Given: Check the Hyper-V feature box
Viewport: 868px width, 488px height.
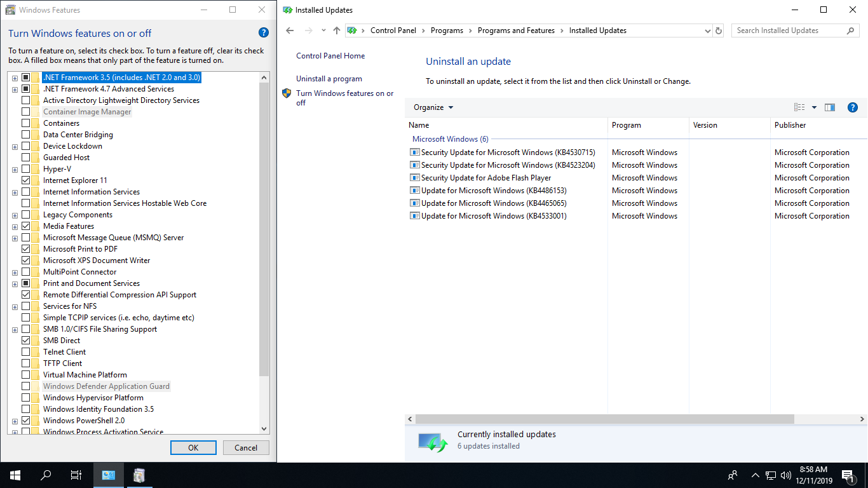Looking at the screenshot, I should (x=26, y=169).
